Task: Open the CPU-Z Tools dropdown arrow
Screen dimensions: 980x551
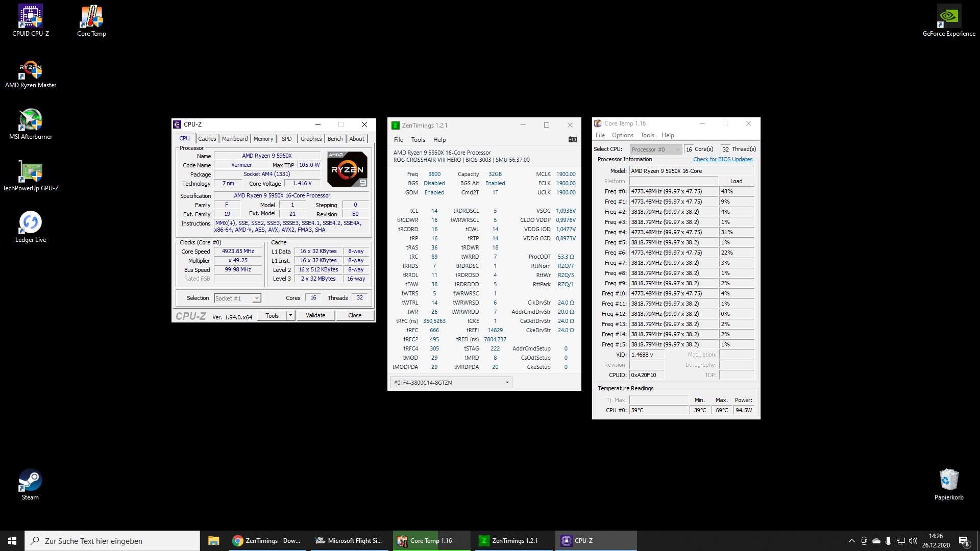Action: (x=290, y=315)
